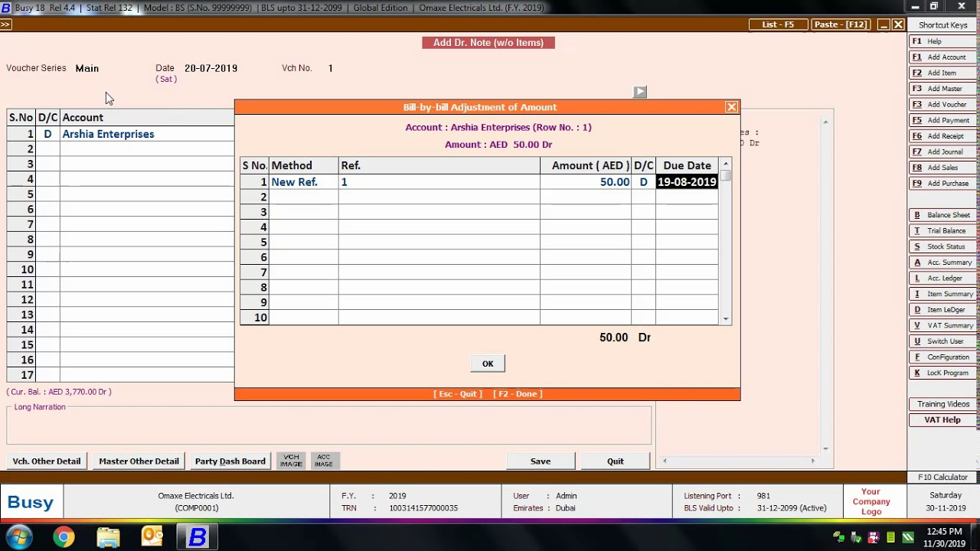980x551 pixels.
Task: Click the top-left expand arrows icon
Action: coord(5,24)
